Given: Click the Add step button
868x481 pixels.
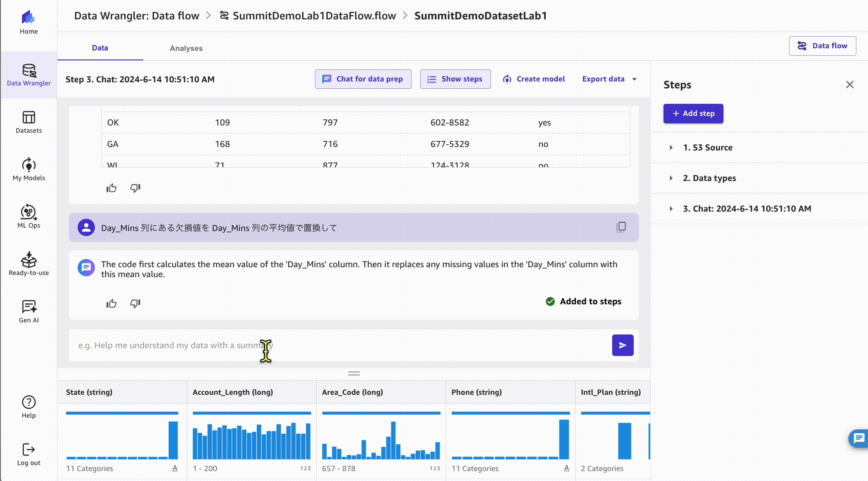Looking at the screenshot, I should [x=693, y=113].
